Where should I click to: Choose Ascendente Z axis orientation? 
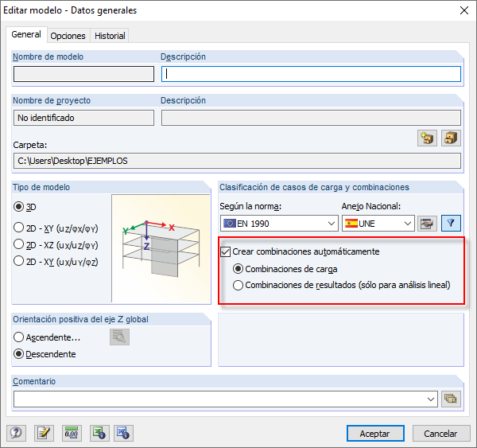(18, 337)
